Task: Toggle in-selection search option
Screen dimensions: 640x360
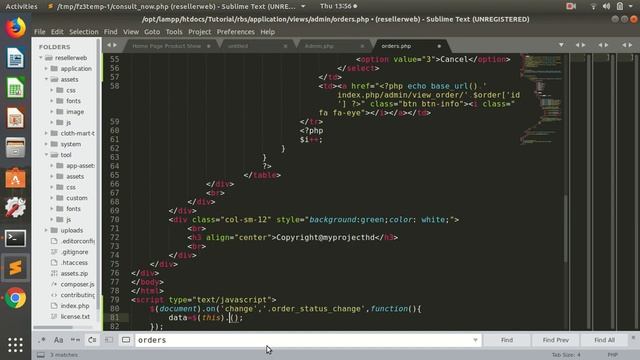Action: tap(109, 340)
